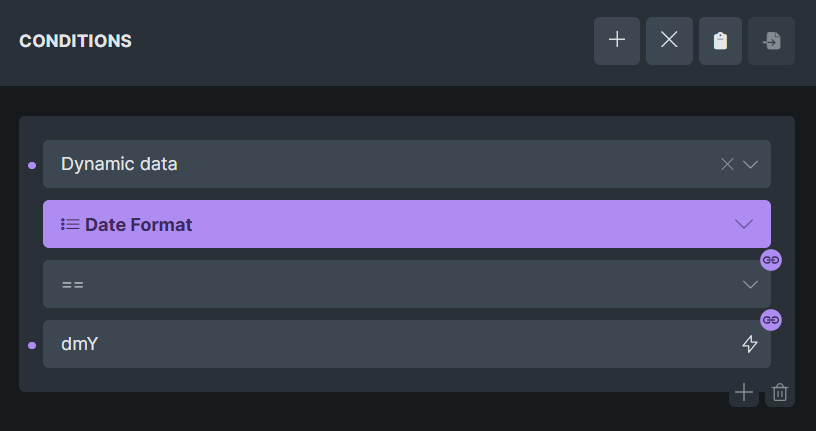Expand the == operator dropdown chevron
816x431 pixels.
[751, 285]
